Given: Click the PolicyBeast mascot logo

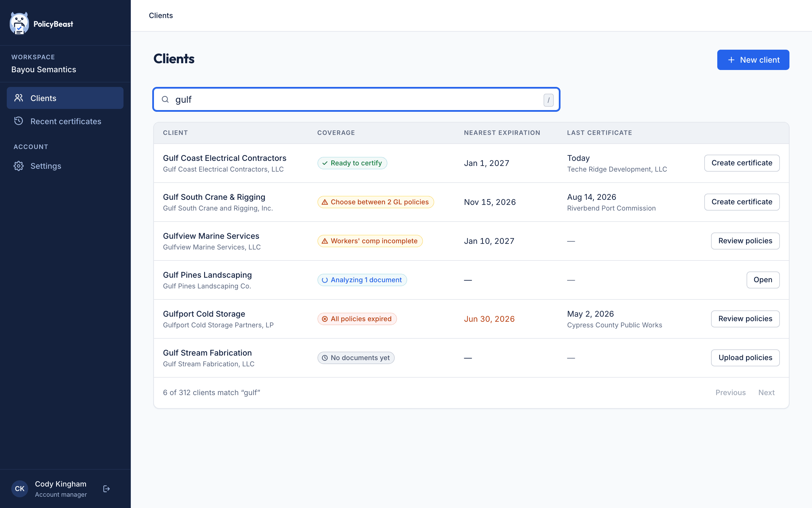Looking at the screenshot, I should pyautogui.click(x=19, y=23).
